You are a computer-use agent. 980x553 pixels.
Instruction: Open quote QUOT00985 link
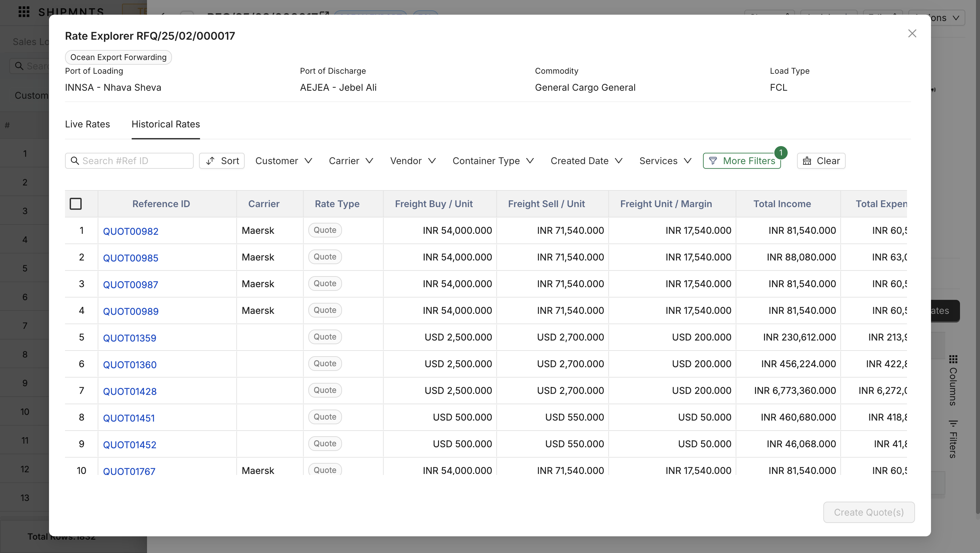[130, 258]
